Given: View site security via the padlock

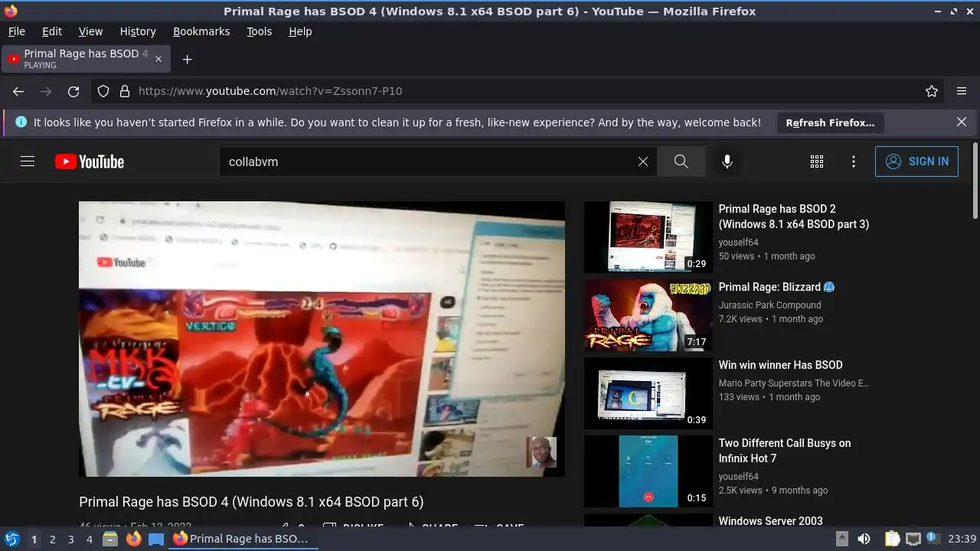Looking at the screenshot, I should pyautogui.click(x=125, y=91).
